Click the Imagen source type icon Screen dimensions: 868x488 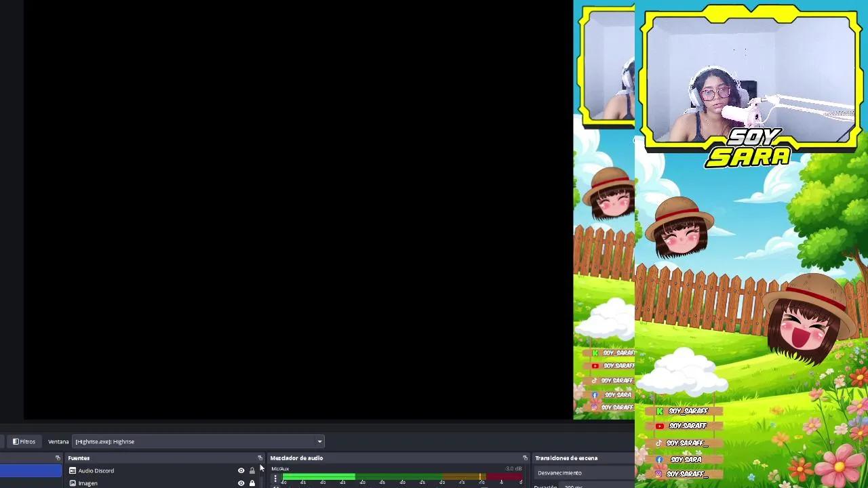click(73, 483)
